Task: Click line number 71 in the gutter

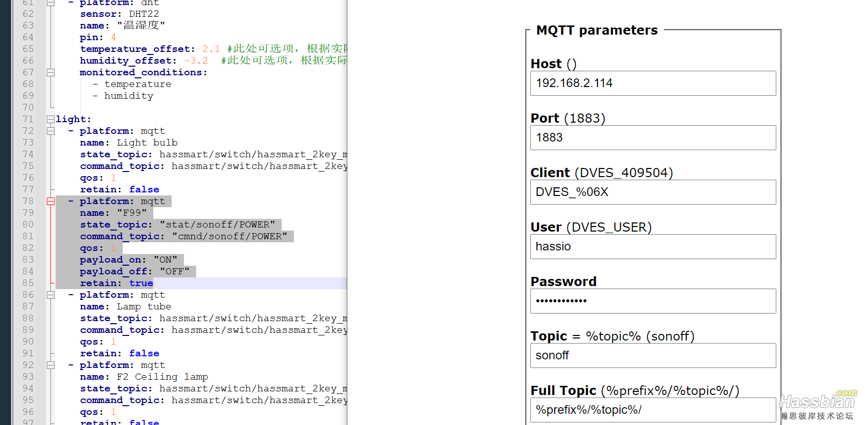Action: pyautogui.click(x=28, y=119)
